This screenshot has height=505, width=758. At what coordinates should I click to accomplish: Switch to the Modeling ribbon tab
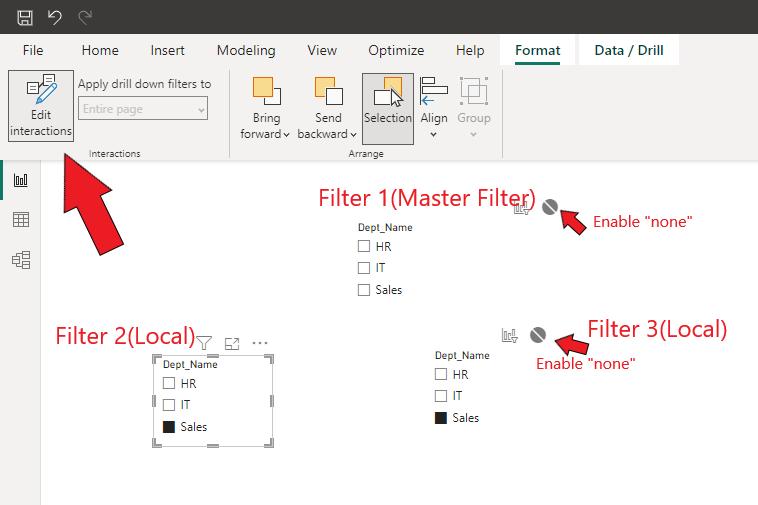pyautogui.click(x=246, y=50)
